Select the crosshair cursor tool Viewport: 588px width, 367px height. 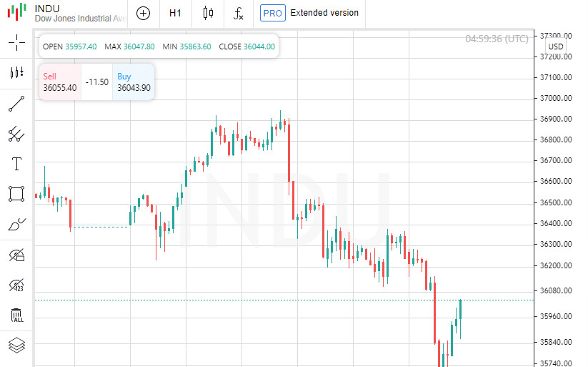point(16,42)
